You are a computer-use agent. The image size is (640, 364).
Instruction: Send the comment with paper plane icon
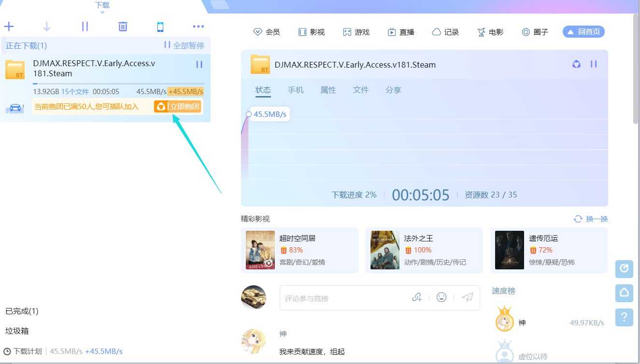point(466,297)
